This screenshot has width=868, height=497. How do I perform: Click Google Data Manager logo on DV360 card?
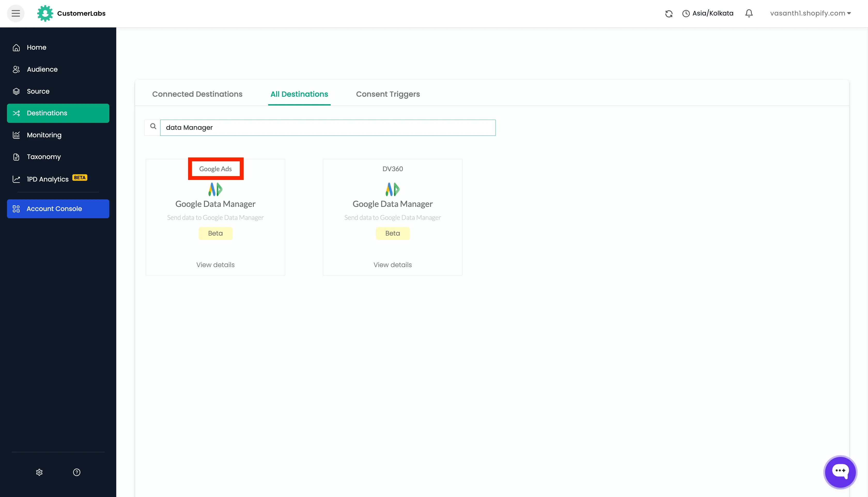(x=392, y=189)
